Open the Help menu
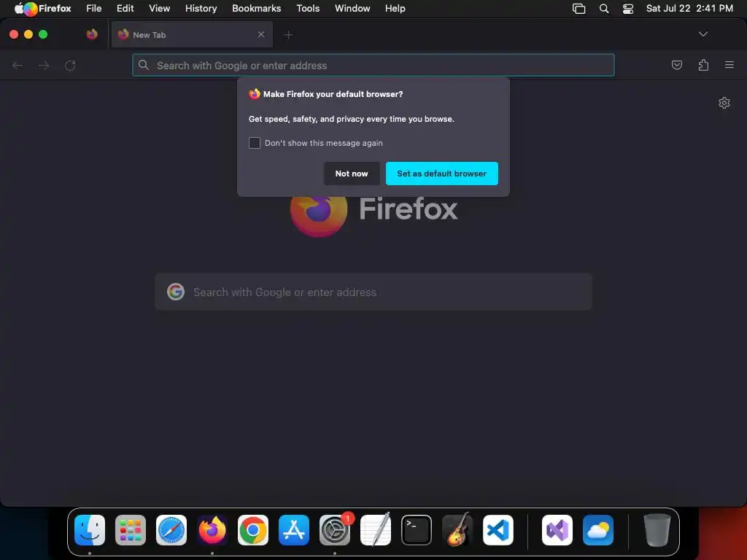 point(395,8)
